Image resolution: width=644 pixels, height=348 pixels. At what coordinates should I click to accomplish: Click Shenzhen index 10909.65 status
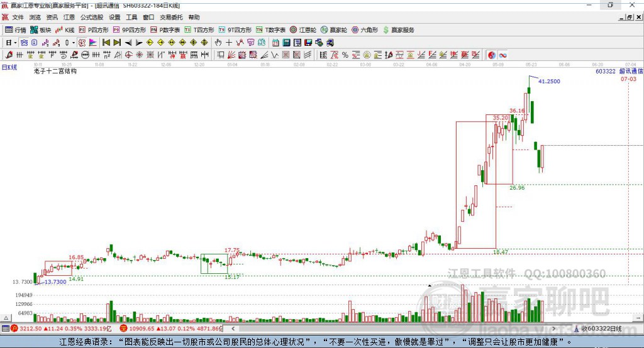[171, 329]
